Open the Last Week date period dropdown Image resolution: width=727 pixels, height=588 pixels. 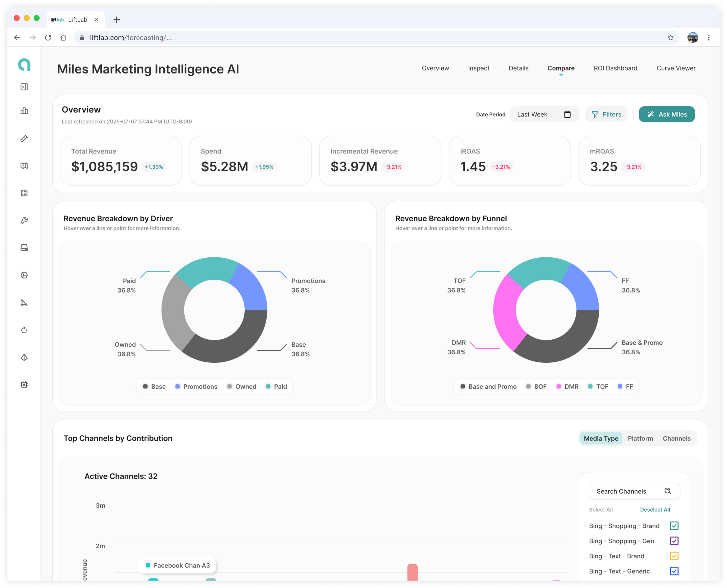pyautogui.click(x=544, y=114)
